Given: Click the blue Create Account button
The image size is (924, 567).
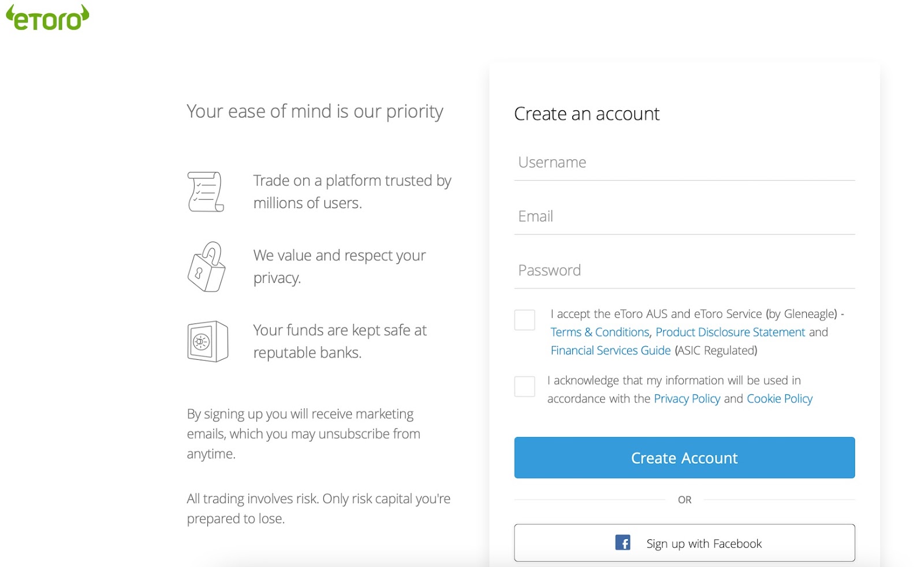Looking at the screenshot, I should pos(684,457).
